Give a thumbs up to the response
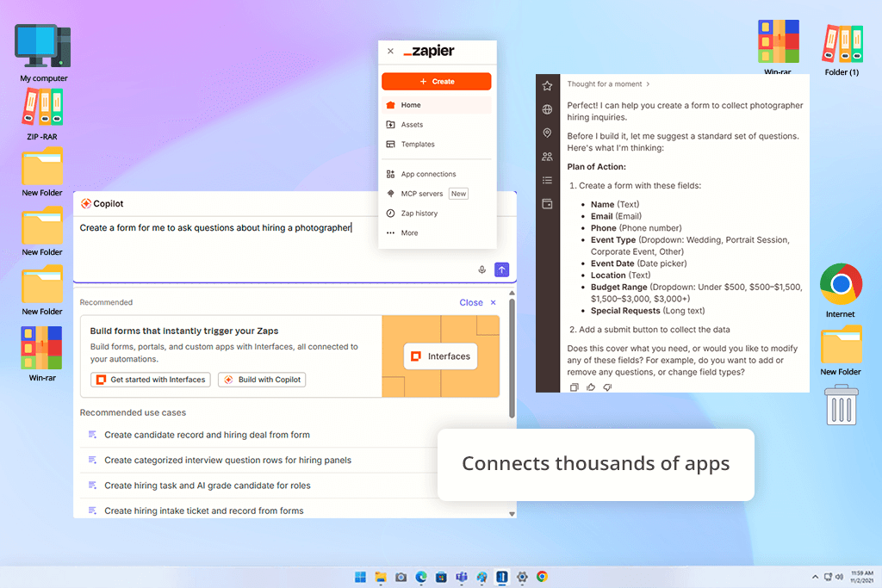The width and height of the screenshot is (882, 588). tap(591, 387)
